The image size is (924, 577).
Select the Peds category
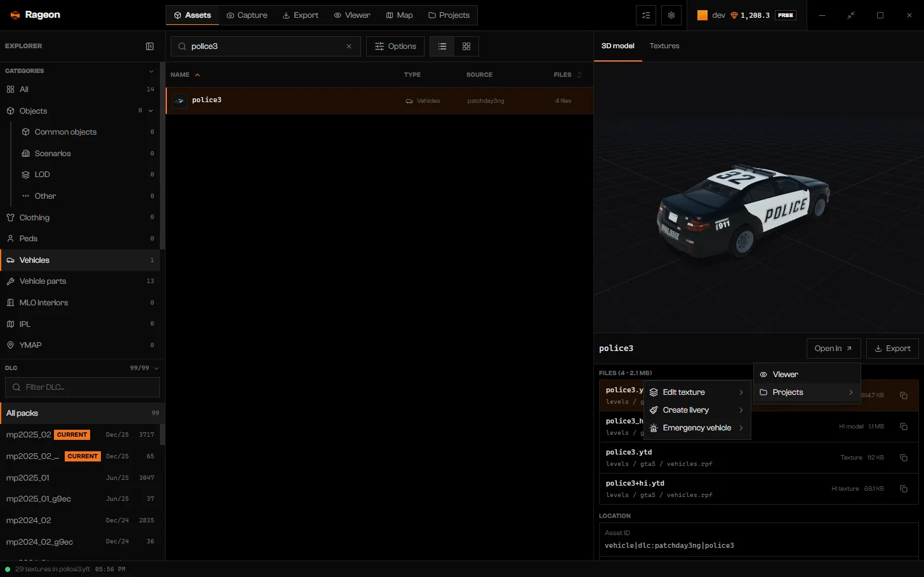[x=80, y=239]
